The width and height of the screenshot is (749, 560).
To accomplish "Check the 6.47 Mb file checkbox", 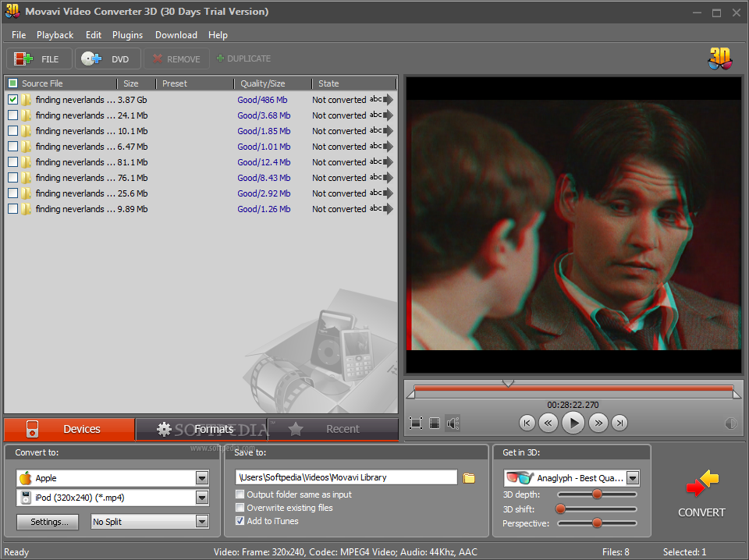I will (13, 146).
